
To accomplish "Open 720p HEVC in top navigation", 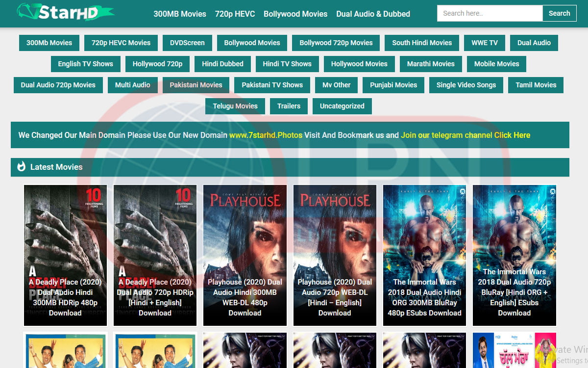I will pyautogui.click(x=235, y=14).
